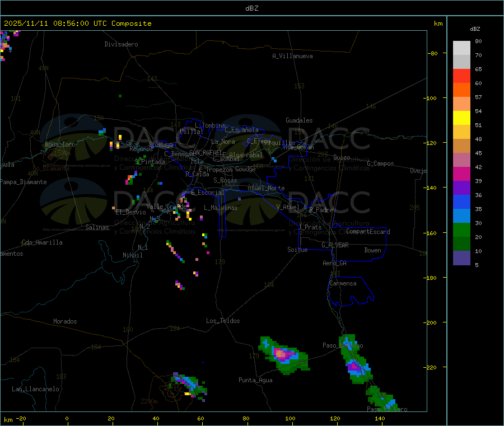Click the A_Villanueva map label

(292, 56)
